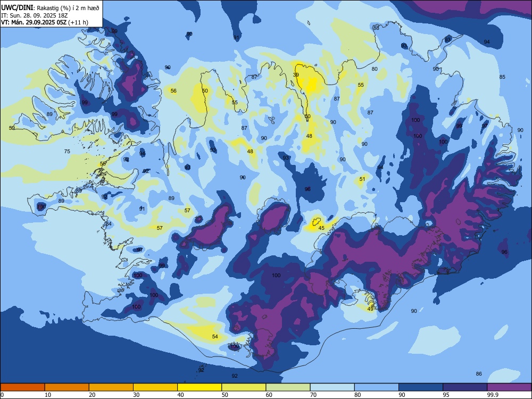
Task: Click the '88' humidity value on the map
Action: click(376, 28)
